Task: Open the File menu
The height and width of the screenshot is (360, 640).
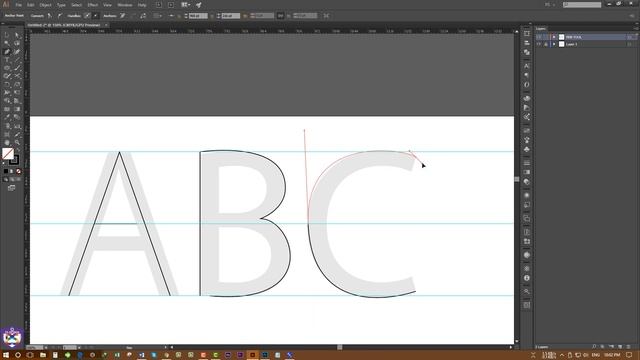Action: [x=18, y=5]
